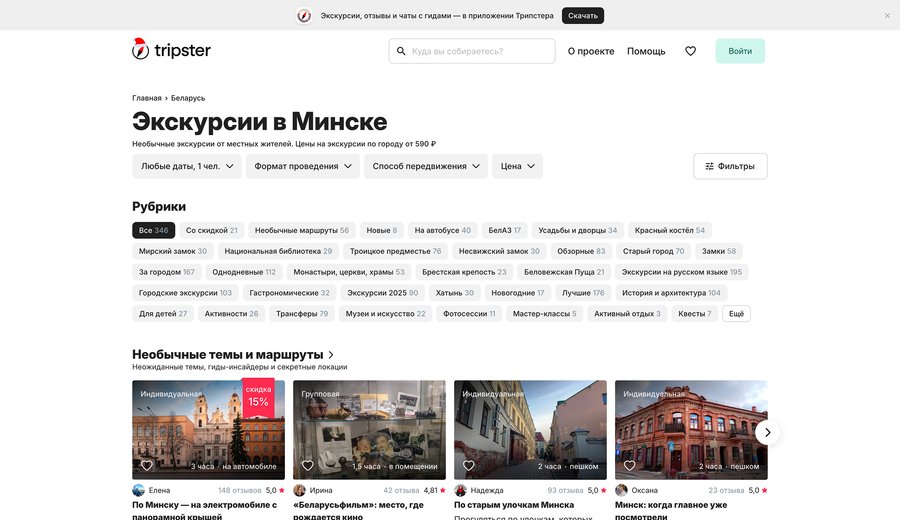Select the «Старый город» rubric
The width and height of the screenshot is (900, 520).
(x=653, y=251)
